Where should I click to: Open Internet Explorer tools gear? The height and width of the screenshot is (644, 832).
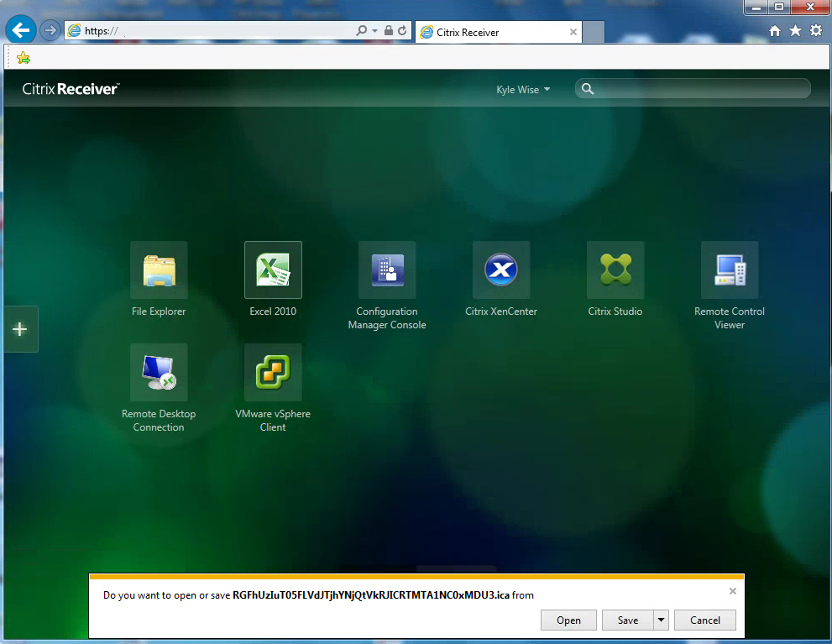[x=815, y=30]
